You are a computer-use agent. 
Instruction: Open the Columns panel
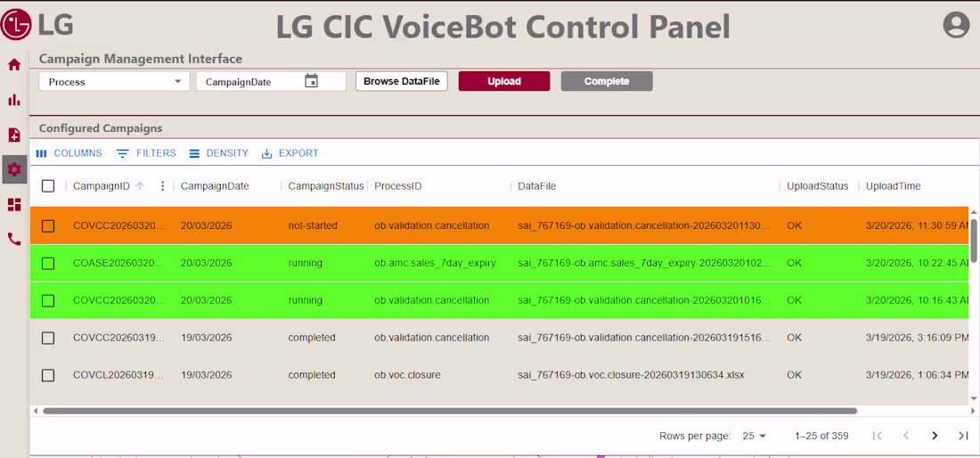(69, 153)
